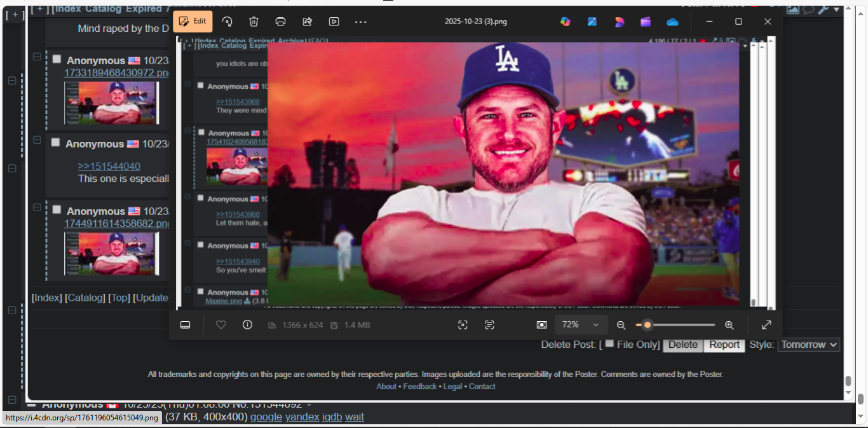Open the thumbnail under 1744911614358682.png
This screenshot has width=868, height=428.
pyautogui.click(x=111, y=253)
